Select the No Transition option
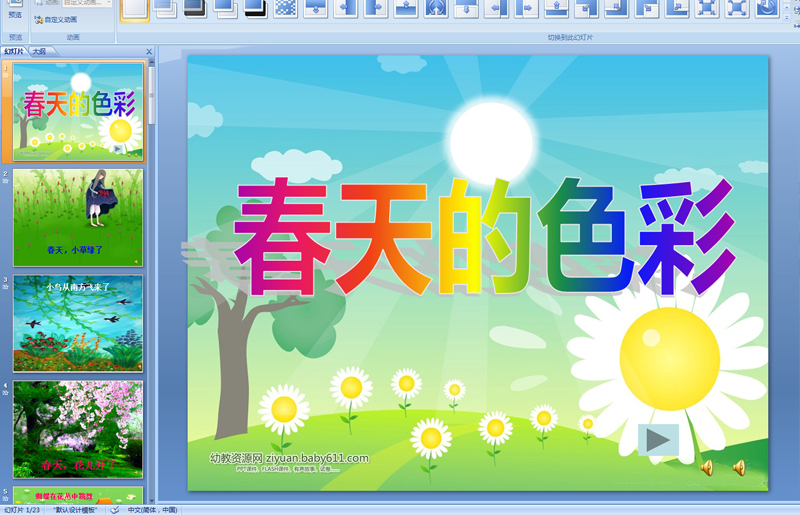Image resolution: width=800 pixels, height=515 pixels. click(135, 9)
